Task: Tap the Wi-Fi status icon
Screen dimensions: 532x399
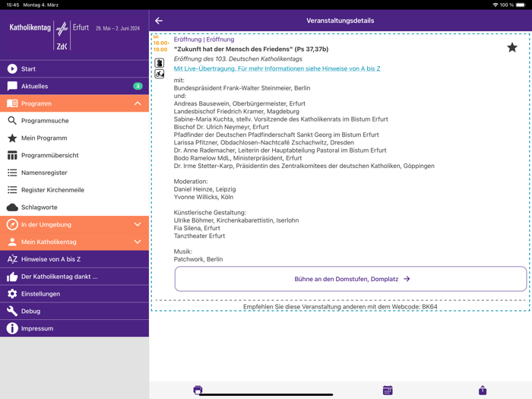Action: click(496, 5)
